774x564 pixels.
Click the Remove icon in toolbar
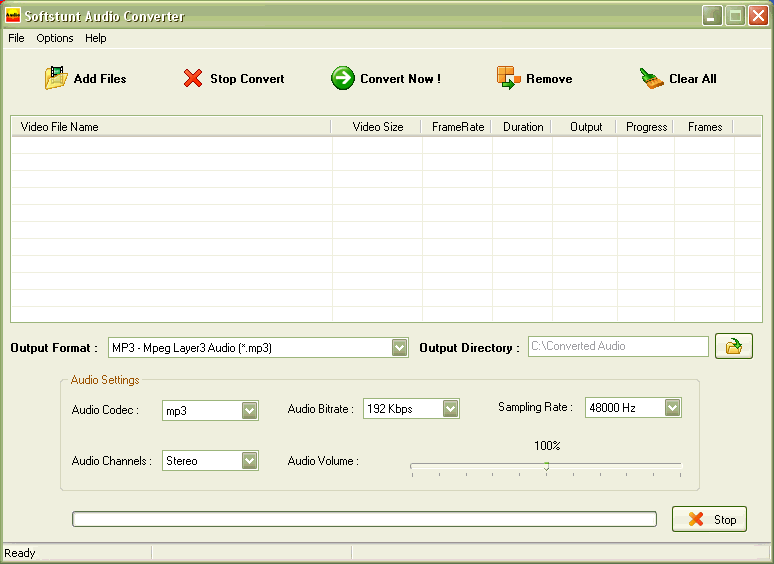509,78
